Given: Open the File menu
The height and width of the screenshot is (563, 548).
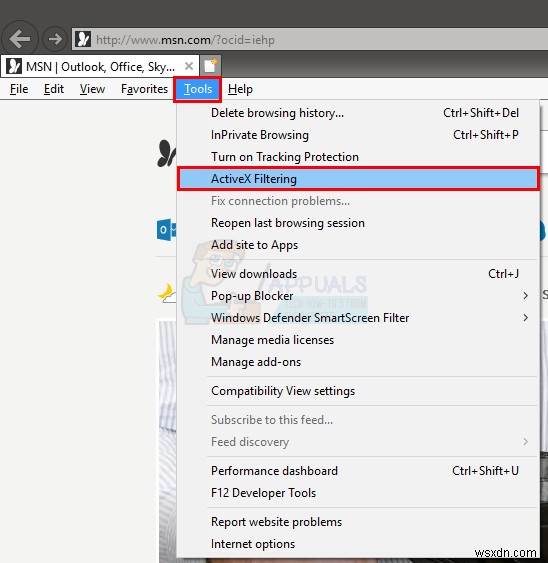Looking at the screenshot, I should (19, 89).
